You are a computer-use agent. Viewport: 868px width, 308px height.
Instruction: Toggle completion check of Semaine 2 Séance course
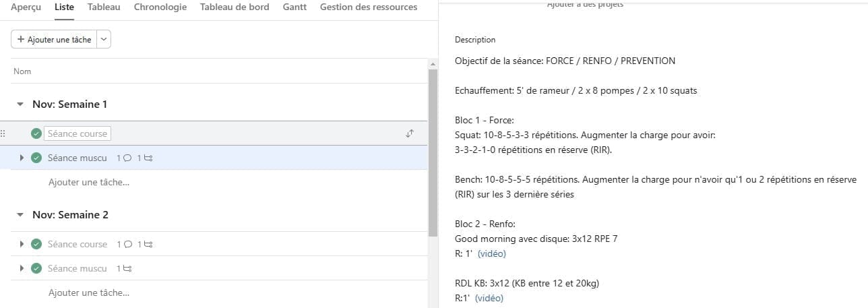[36, 244]
